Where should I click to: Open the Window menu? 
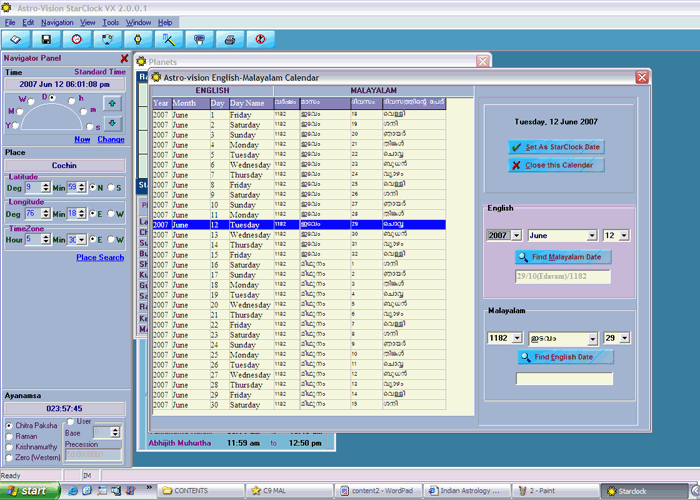[138, 22]
